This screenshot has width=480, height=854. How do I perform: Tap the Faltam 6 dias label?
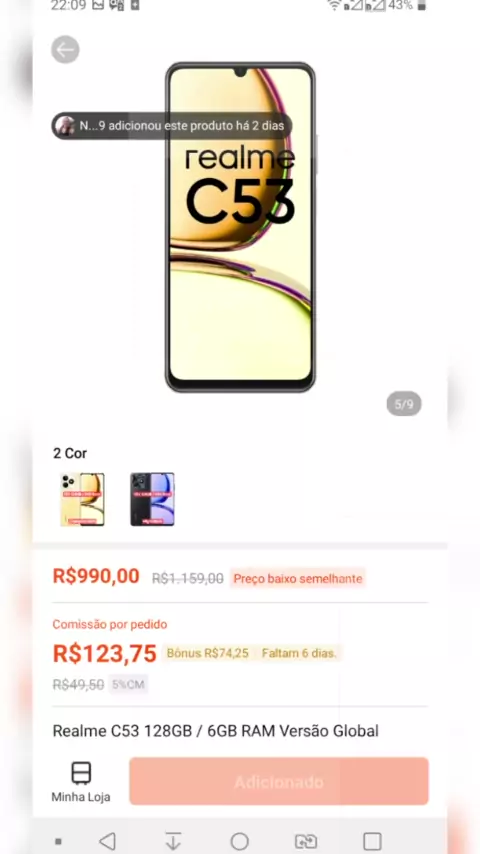[299, 653]
